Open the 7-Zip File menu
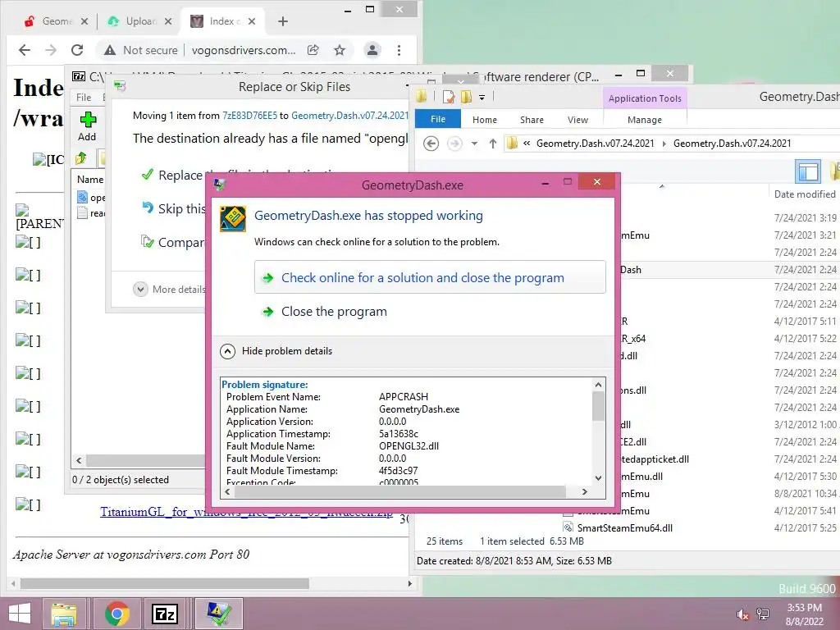Image resolution: width=840 pixels, height=630 pixels. click(x=84, y=98)
